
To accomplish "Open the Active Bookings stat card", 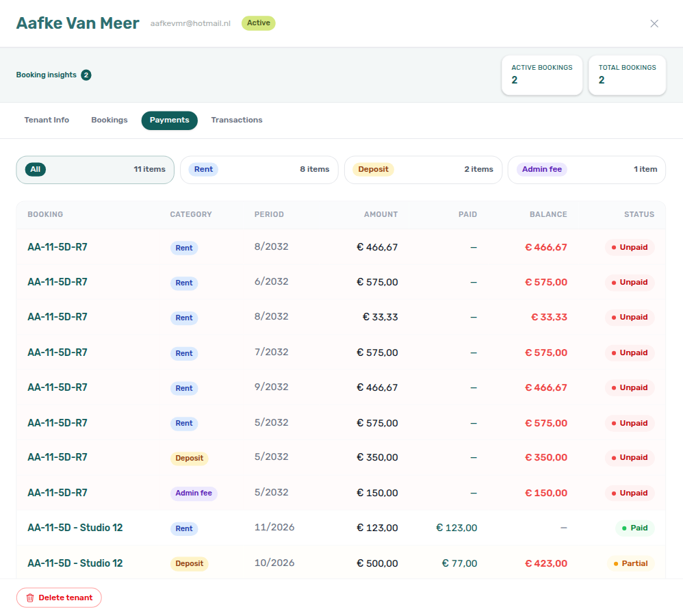I will pos(542,75).
